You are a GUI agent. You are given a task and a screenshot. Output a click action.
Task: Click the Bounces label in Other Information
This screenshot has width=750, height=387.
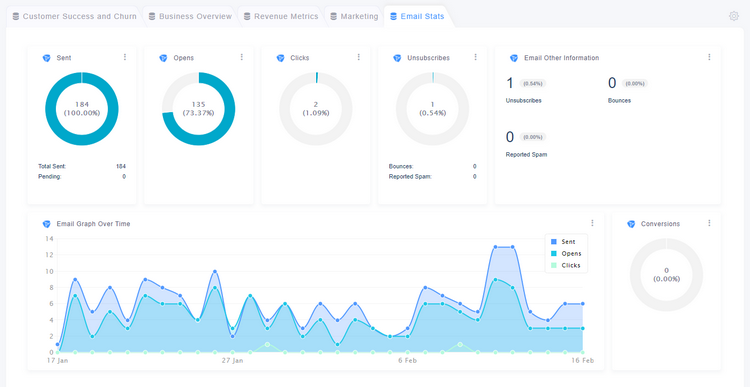coord(619,101)
